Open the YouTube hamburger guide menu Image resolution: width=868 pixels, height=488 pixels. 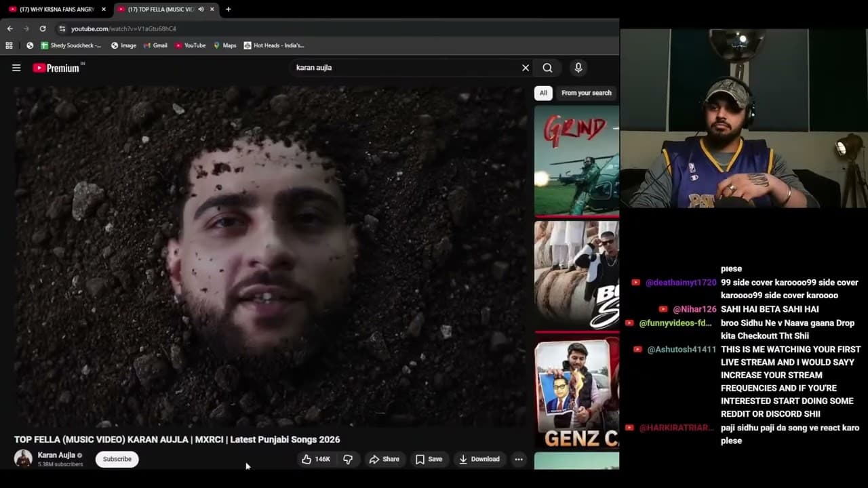pyautogui.click(x=16, y=68)
